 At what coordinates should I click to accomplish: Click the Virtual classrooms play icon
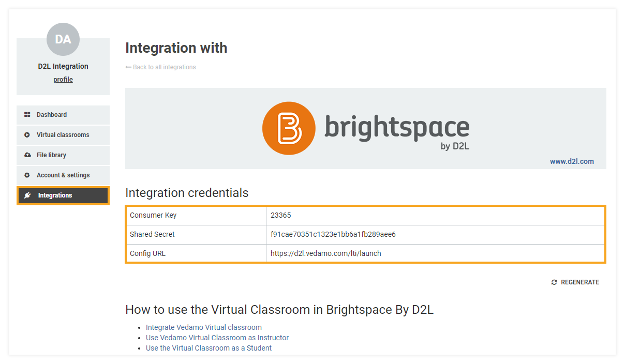point(27,135)
